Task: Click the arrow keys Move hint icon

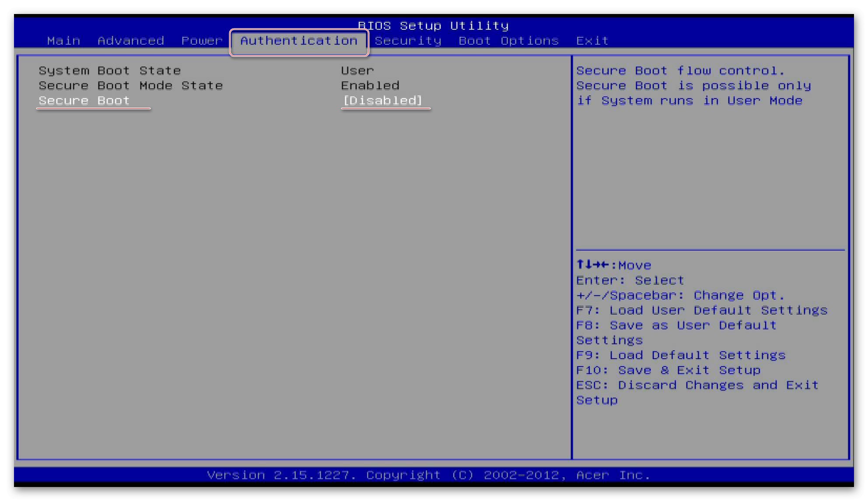Action: pos(592,265)
